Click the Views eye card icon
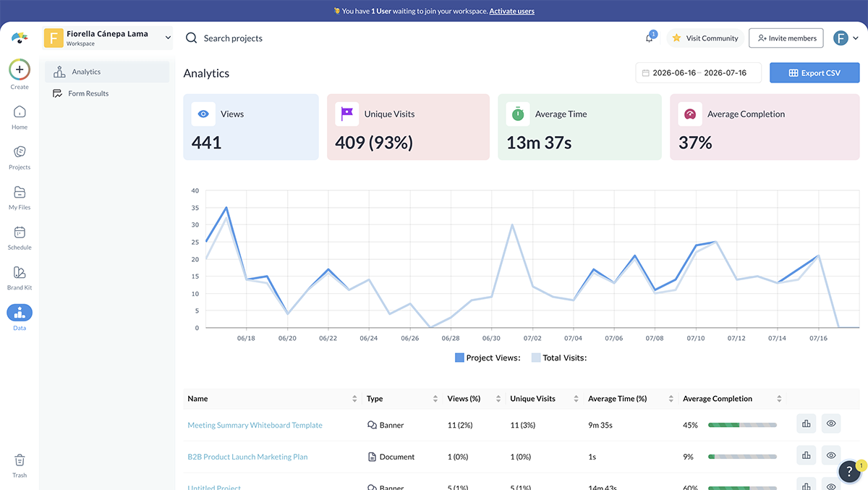 (x=203, y=114)
